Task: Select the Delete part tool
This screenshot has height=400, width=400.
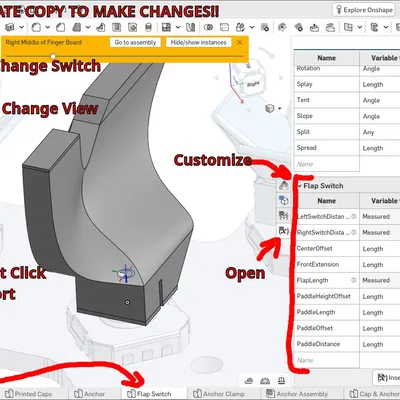Action: coord(265,27)
